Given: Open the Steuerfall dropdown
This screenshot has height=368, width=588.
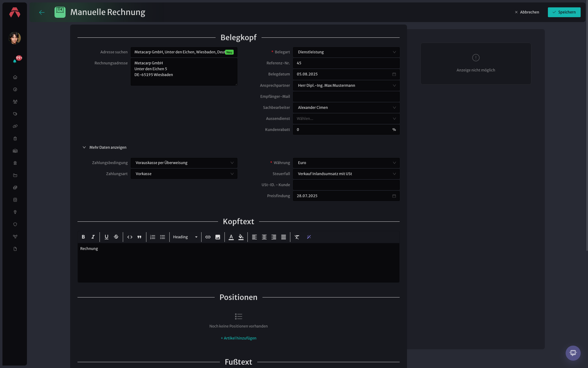Looking at the screenshot, I should click(x=346, y=174).
